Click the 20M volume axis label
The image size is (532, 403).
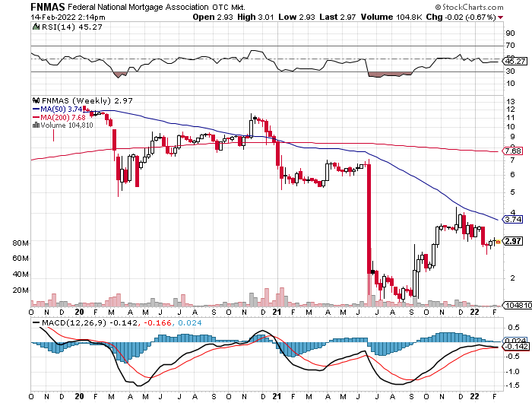(x=21, y=290)
